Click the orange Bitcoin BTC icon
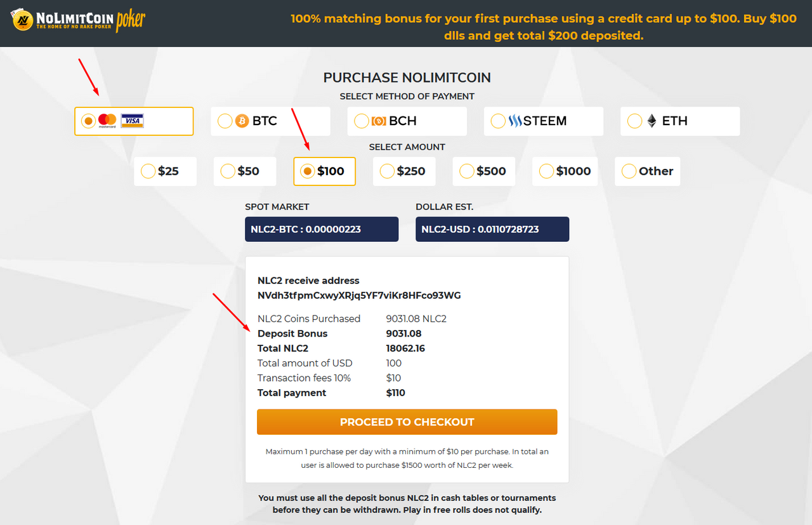 (242, 121)
